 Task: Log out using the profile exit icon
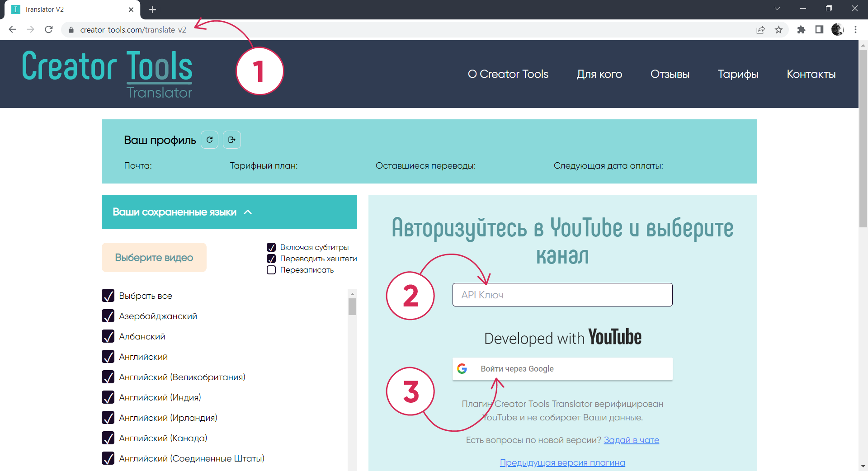[x=232, y=140]
